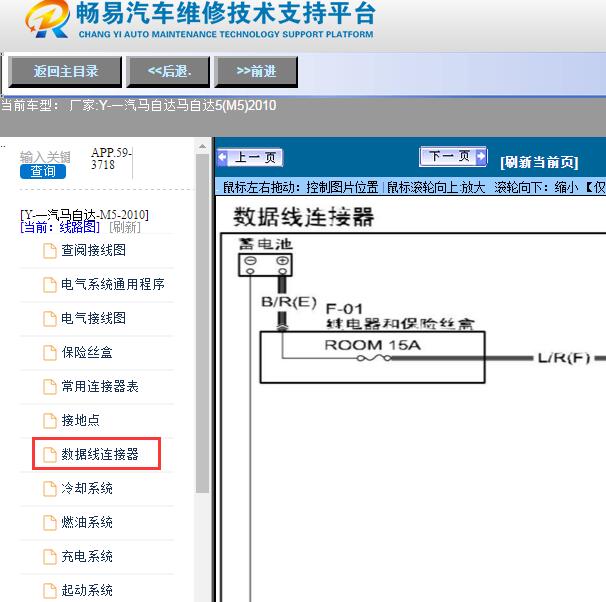Viewport: 606px width, 602px height.
Task: Click the document icon beside 常用连接器表
Action: [49, 387]
